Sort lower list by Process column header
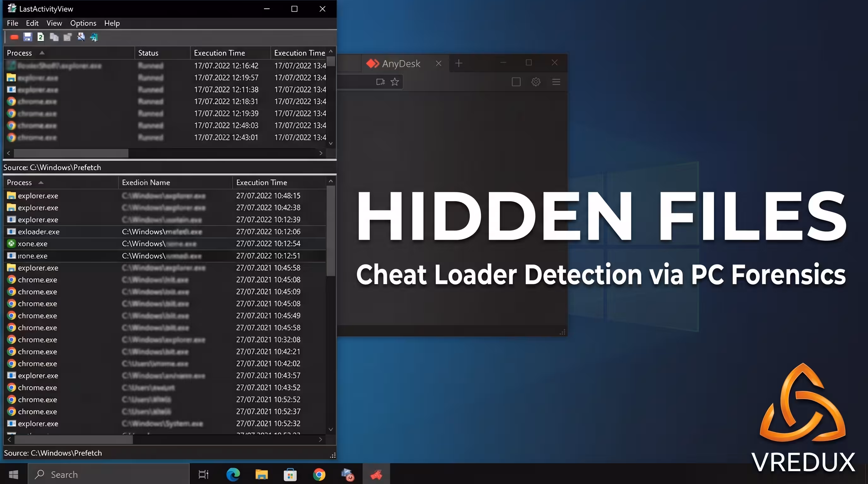868x484 pixels. pyautogui.click(x=61, y=182)
